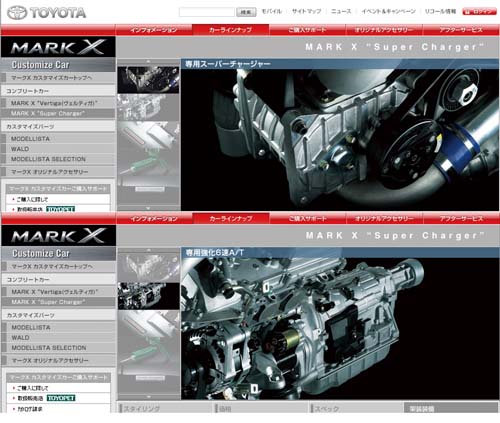
Task: Select MARK X "Super Charger" in the 6速A/T page sidebar
Action: 58,302
